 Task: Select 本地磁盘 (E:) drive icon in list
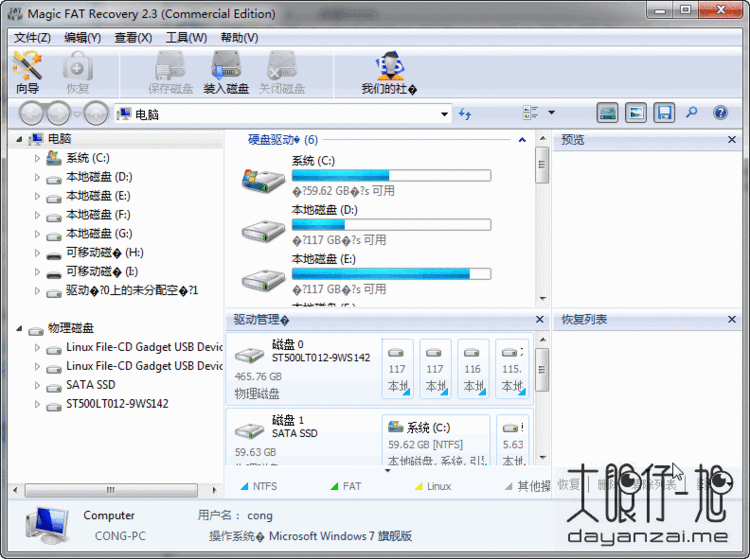pyautogui.click(x=263, y=280)
